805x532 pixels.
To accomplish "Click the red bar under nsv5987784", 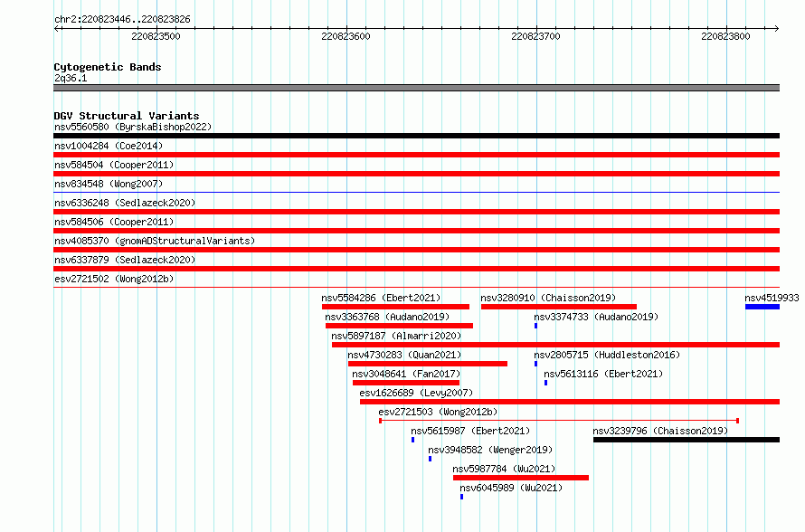I will (x=521, y=478).
